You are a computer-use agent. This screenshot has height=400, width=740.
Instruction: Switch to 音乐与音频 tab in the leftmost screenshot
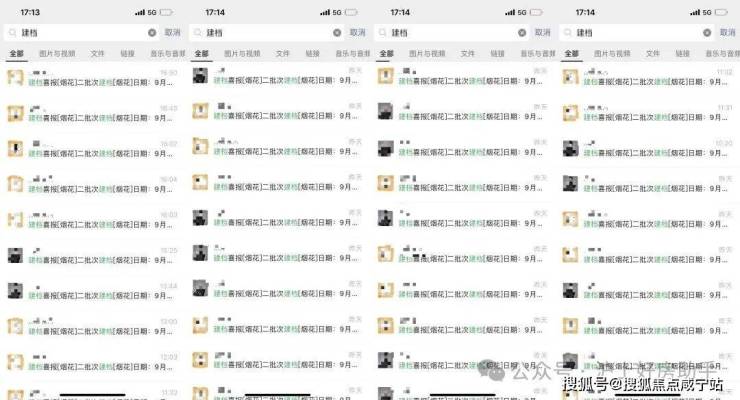168,54
